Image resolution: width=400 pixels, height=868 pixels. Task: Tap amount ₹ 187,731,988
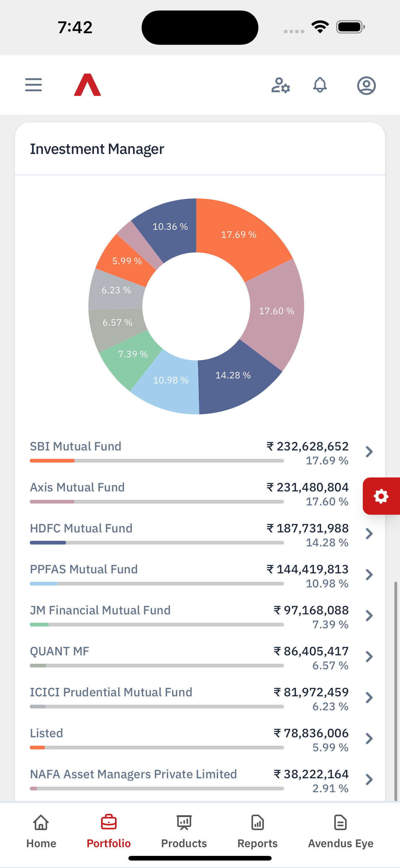tap(307, 528)
